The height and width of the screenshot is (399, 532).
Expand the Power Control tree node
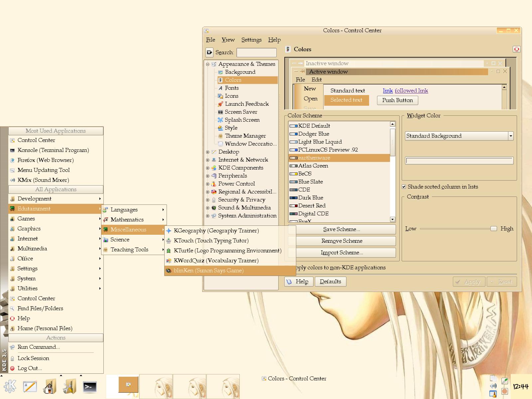tap(208, 184)
